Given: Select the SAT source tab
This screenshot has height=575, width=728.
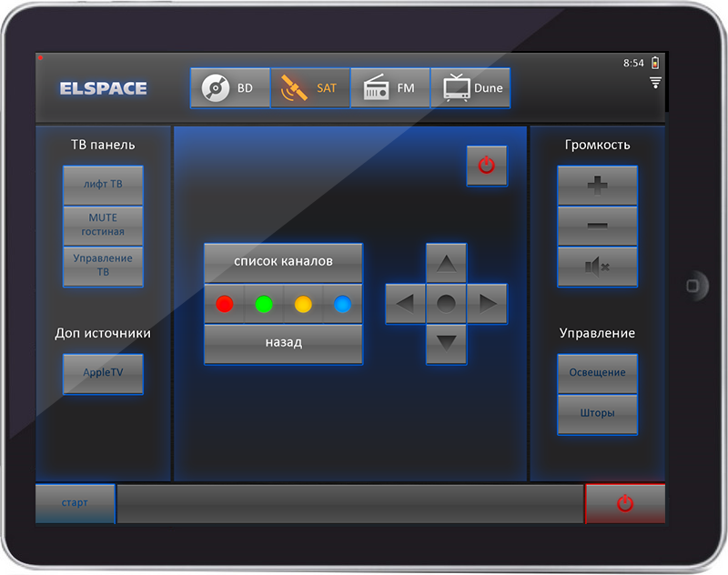Looking at the screenshot, I should pyautogui.click(x=309, y=88).
